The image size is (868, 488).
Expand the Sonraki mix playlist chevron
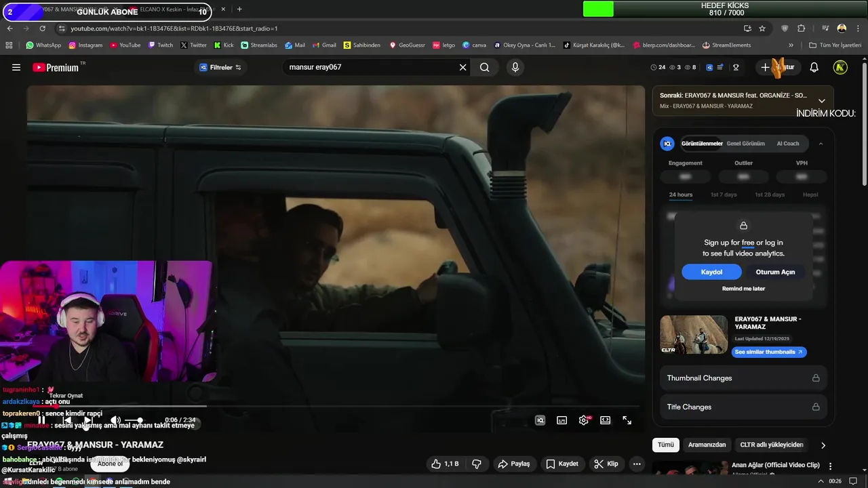[x=822, y=100]
